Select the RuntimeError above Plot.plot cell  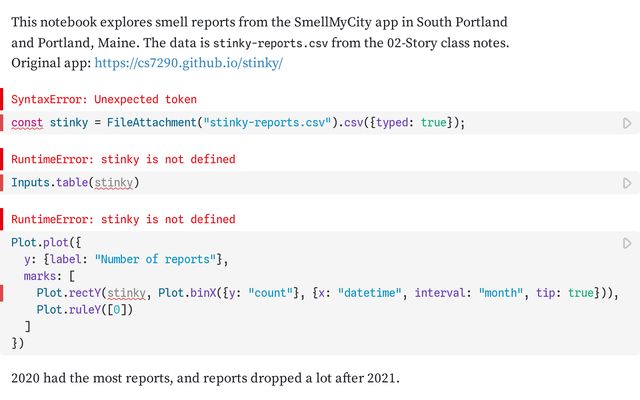tap(123, 219)
